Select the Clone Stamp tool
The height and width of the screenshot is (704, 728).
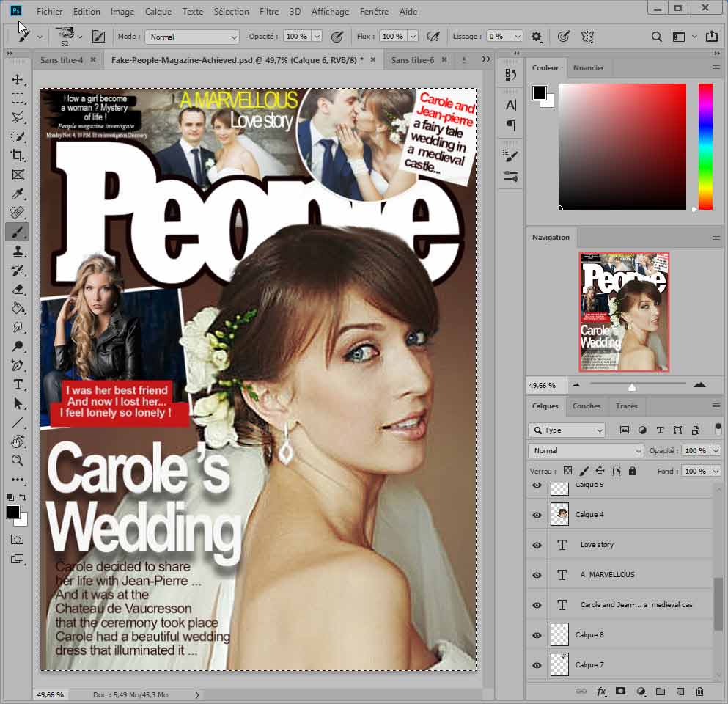18,252
